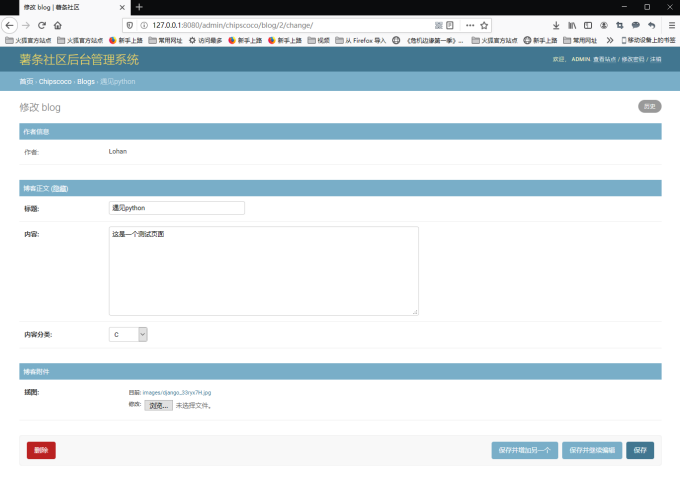Click the author value Lohan

(x=118, y=151)
